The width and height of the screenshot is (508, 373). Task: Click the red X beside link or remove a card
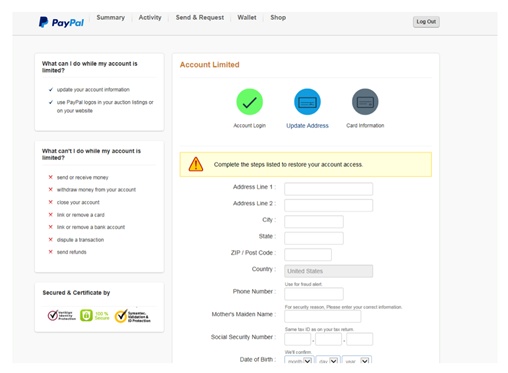click(51, 215)
